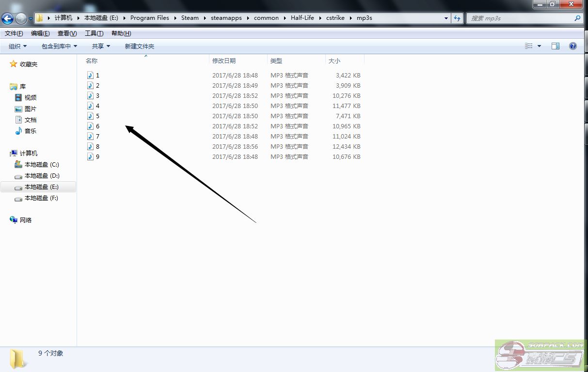Click 本地磁盘 (E:) in address path

[x=102, y=18]
